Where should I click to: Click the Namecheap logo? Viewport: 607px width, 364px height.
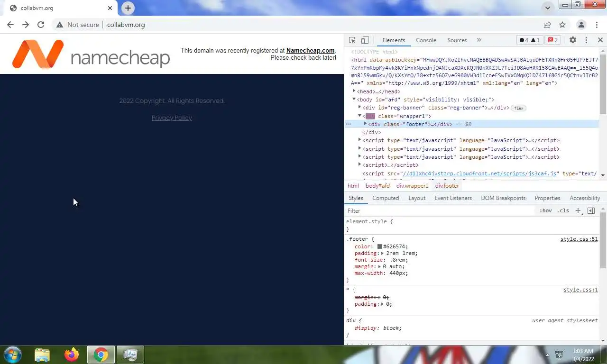(91, 54)
